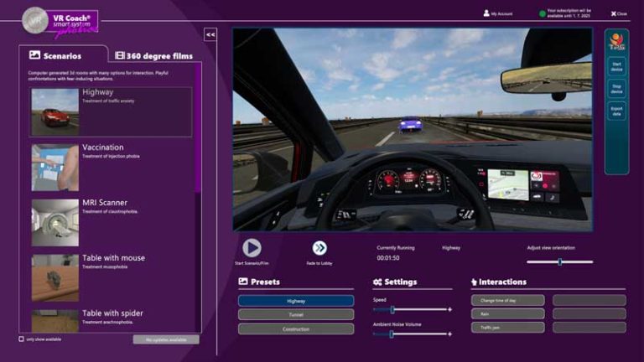
Task: Click the Treatment of claustrophobia description
Action: (x=110, y=212)
